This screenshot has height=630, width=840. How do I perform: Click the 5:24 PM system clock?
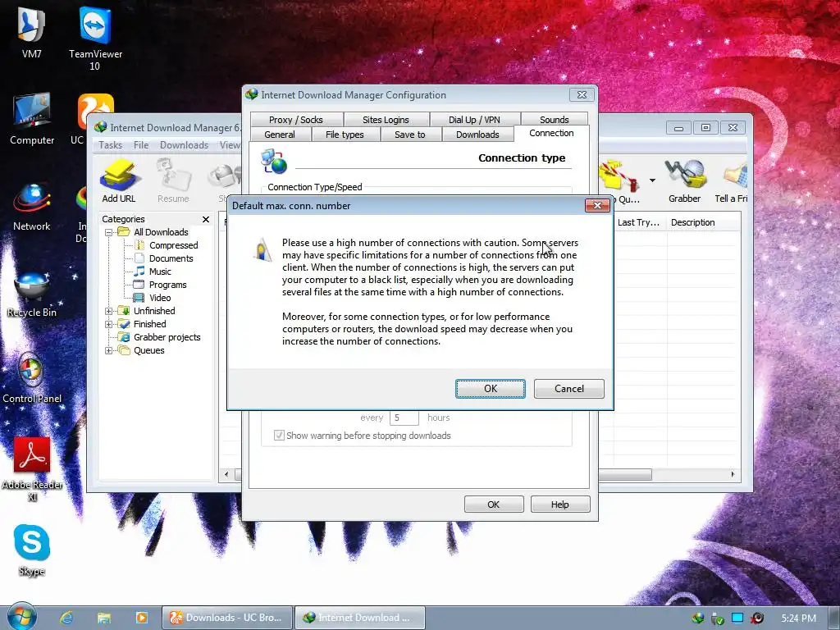(x=798, y=619)
